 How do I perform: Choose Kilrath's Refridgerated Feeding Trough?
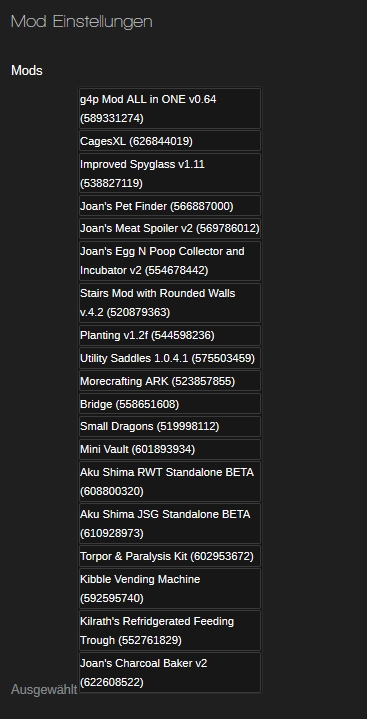pos(170,631)
